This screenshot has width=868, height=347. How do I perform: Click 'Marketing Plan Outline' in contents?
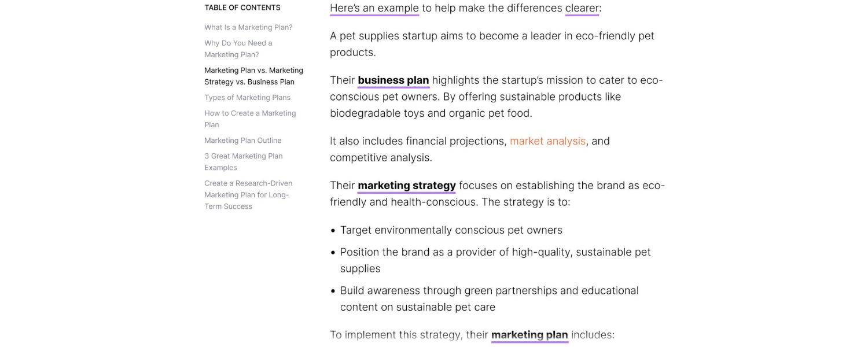coord(242,140)
